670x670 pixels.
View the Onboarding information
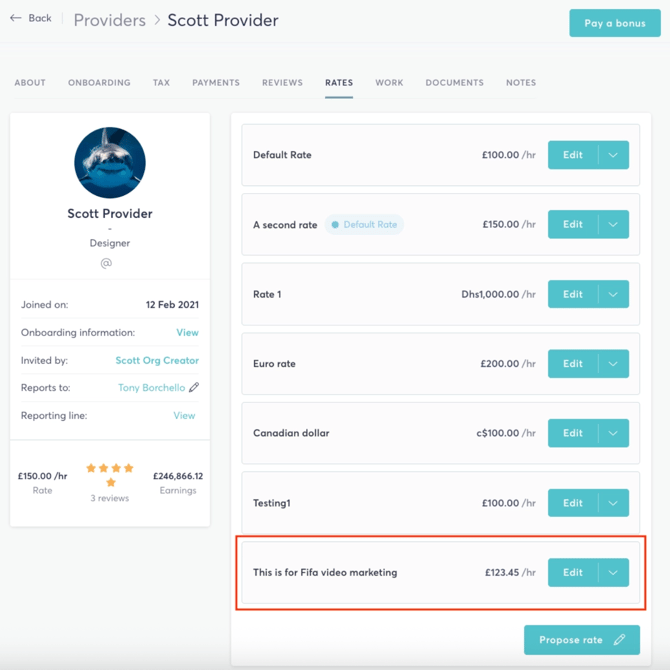187,332
